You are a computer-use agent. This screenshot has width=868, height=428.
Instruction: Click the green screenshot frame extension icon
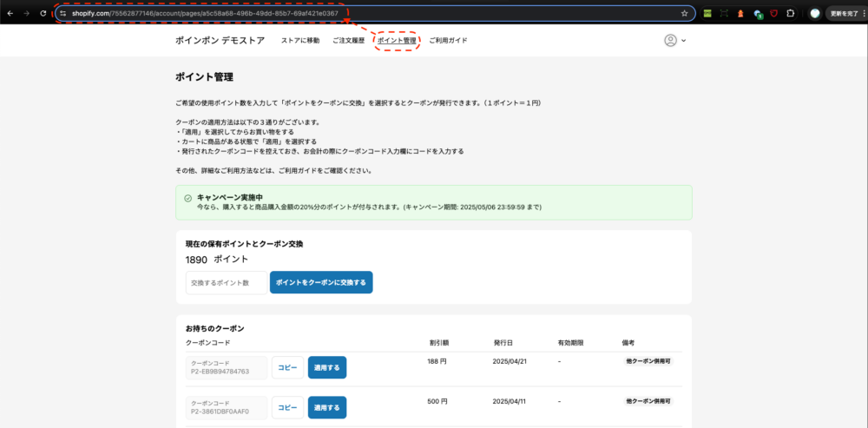[724, 13]
